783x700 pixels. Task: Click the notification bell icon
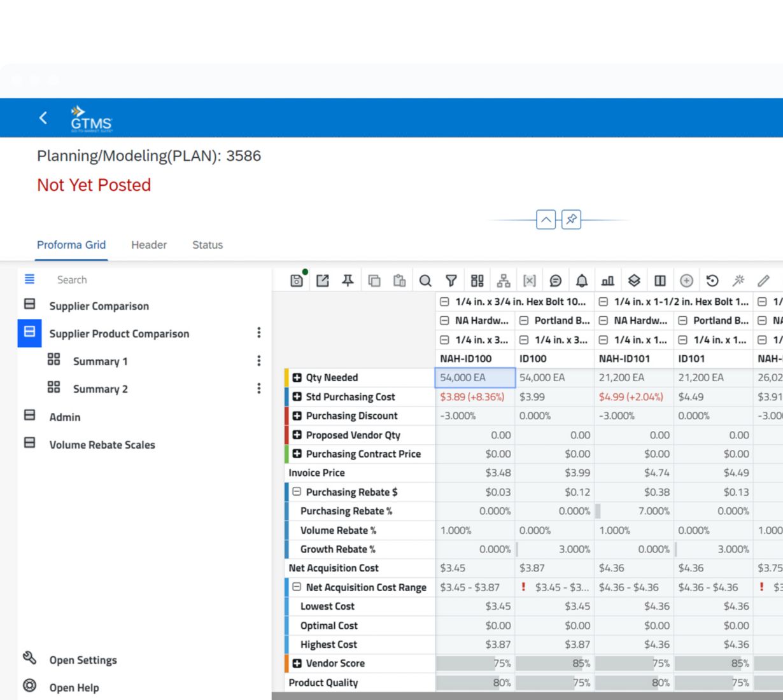(582, 281)
